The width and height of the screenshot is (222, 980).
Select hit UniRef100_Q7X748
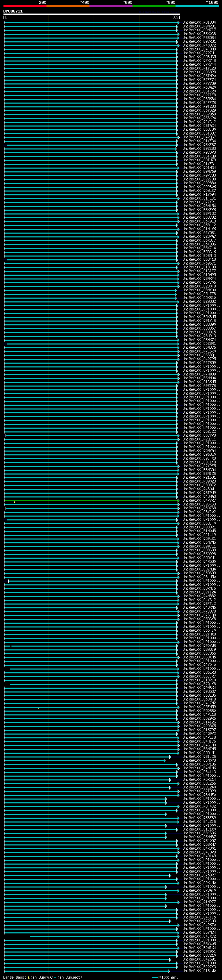199,60
